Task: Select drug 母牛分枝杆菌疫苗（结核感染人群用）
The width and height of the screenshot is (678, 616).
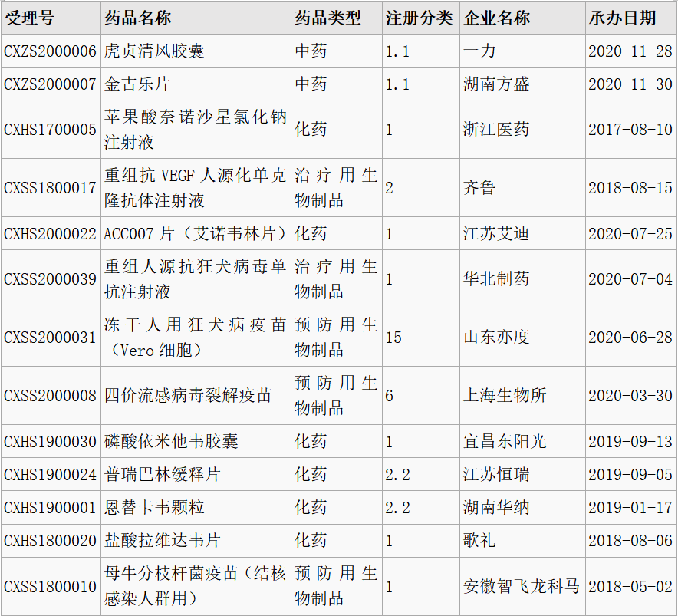Action: (x=195, y=587)
